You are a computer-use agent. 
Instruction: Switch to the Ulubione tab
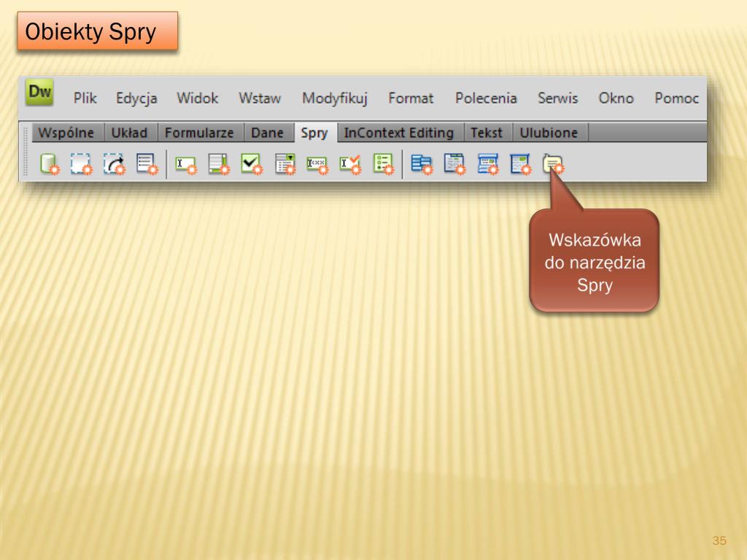[x=549, y=133]
